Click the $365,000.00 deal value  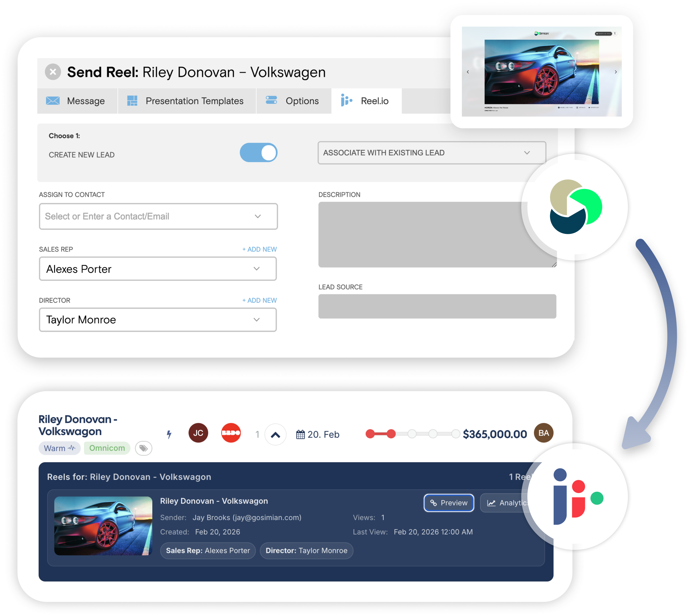[x=494, y=434]
